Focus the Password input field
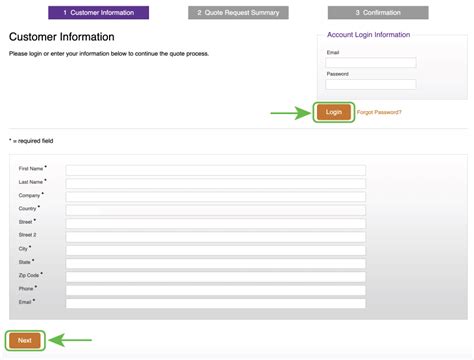This screenshot has height=360, width=474. [x=371, y=84]
